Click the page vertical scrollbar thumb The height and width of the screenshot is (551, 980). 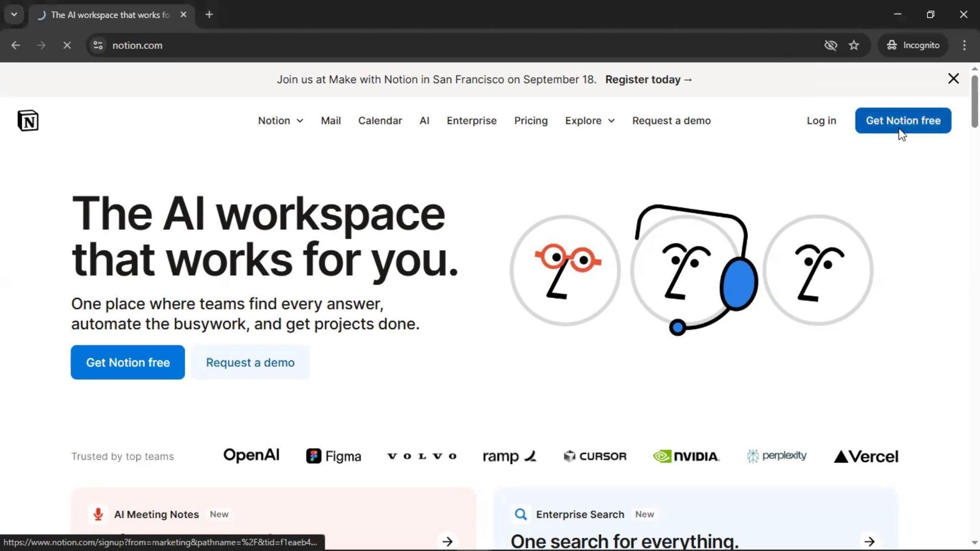pyautogui.click(x=974, y=102)
